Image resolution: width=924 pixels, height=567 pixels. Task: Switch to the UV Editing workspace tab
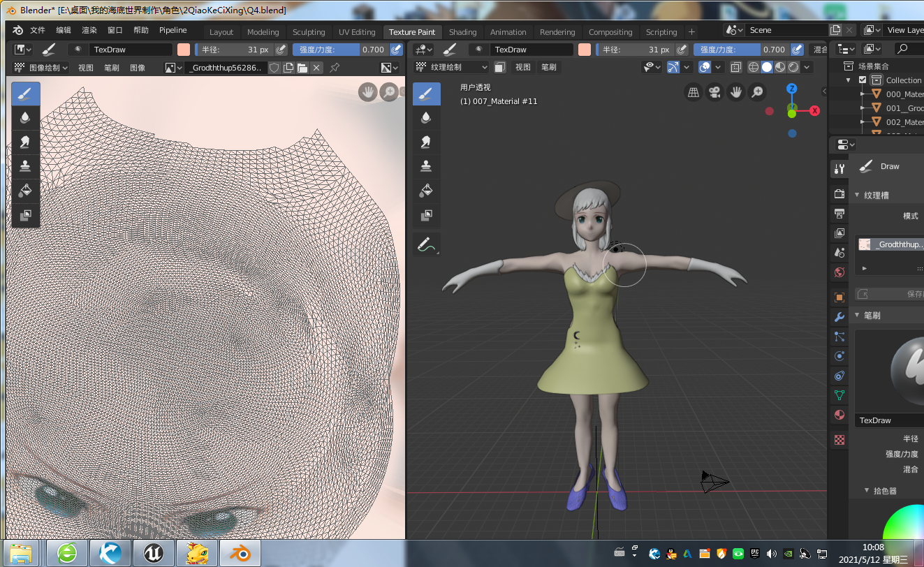357,32
